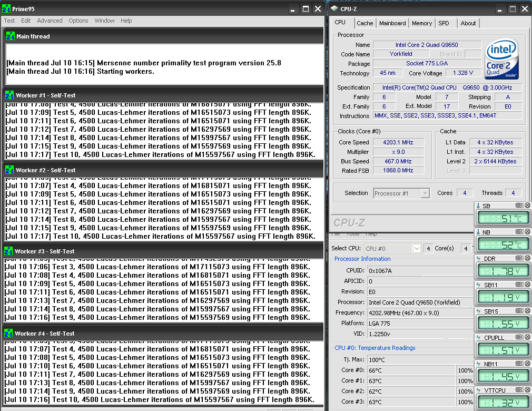This screenshot has height=411, width=532.
Task: Click the Worker #1 window icon
Action: (9, 95)
